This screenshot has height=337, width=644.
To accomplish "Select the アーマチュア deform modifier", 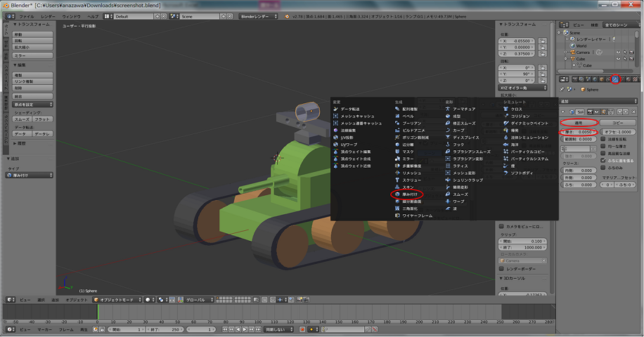I will (464, 109).
